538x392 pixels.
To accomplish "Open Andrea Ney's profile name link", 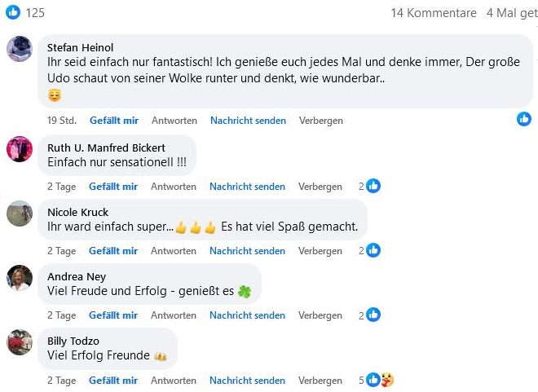I will point(77,276).
